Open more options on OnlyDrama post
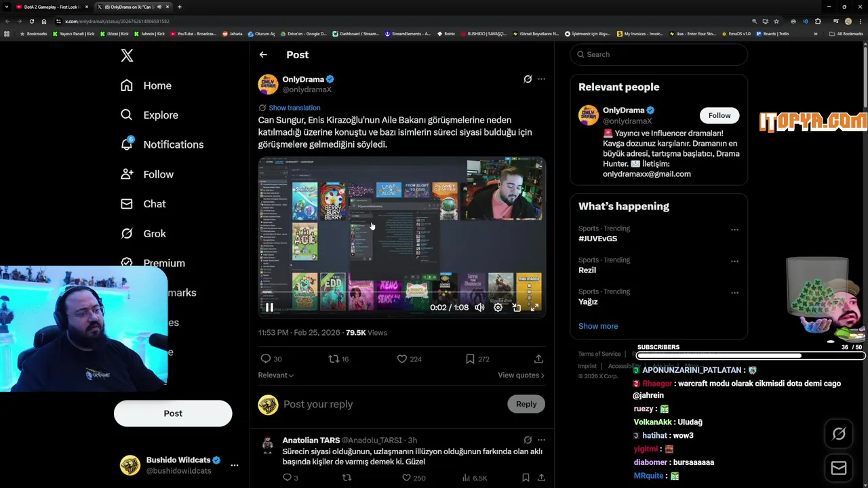The height and width of the screenshot is (488, 868). point(541,79)
